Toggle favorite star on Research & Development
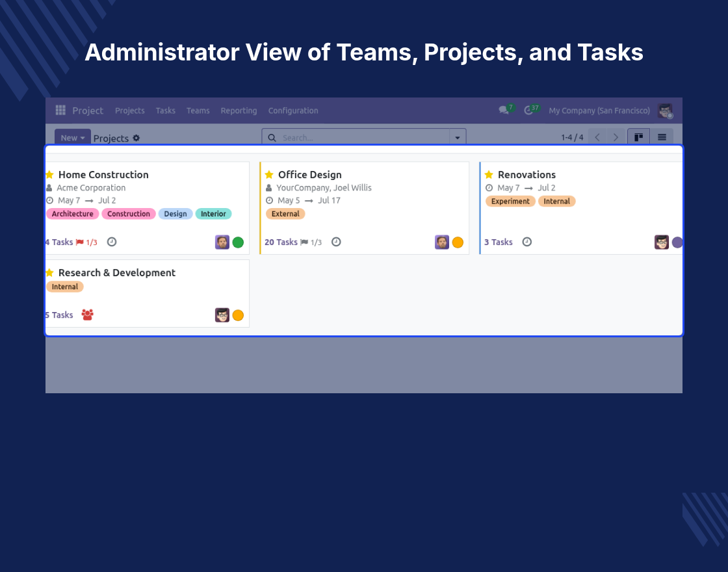Screen dimensions: 728x572 49,272
